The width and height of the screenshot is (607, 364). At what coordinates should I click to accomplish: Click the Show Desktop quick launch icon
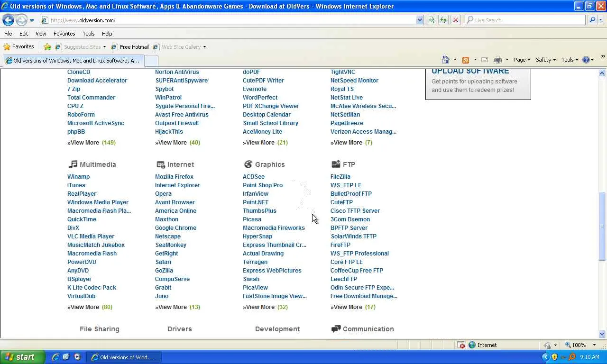[x=66, y=357]
